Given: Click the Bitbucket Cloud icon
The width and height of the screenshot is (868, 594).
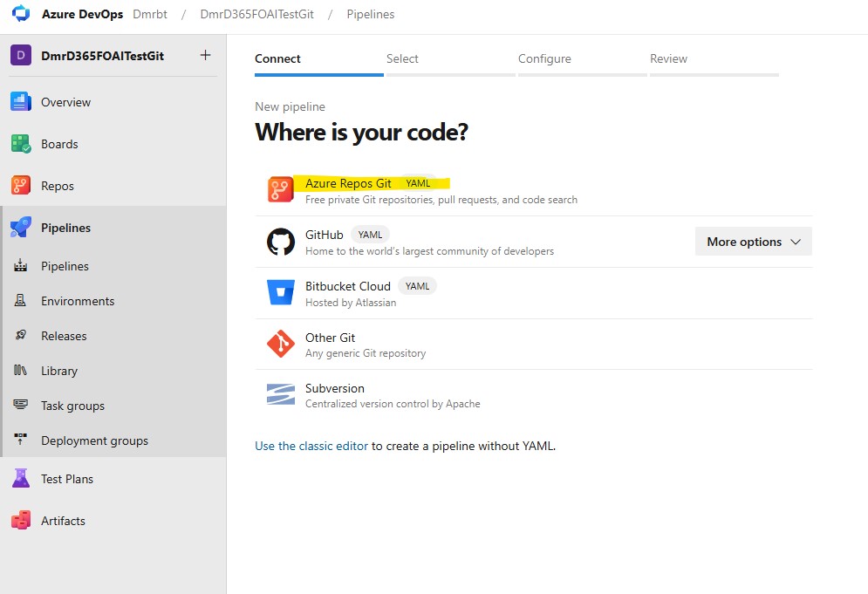Looking at the screenshot, I should click(281, 293).
